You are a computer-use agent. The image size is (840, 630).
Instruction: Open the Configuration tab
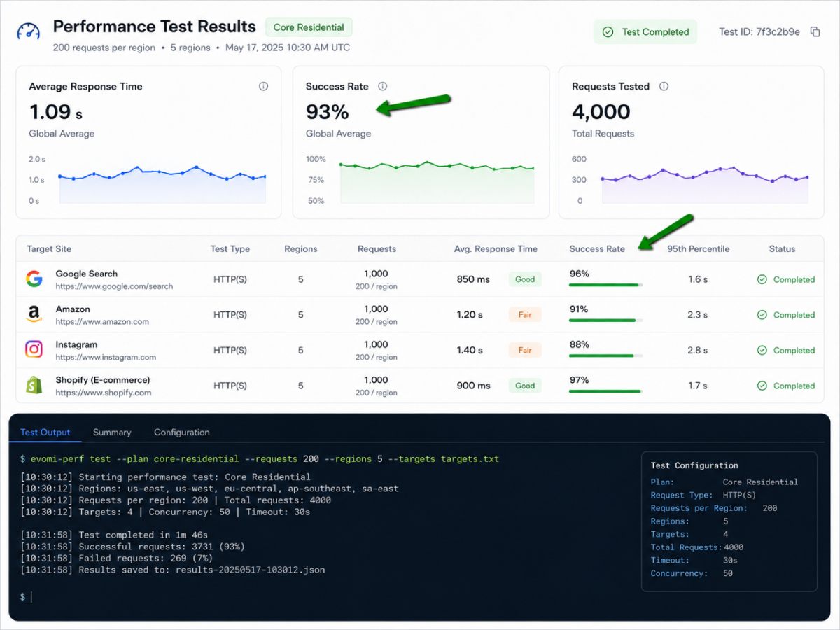tap(182, 433)
